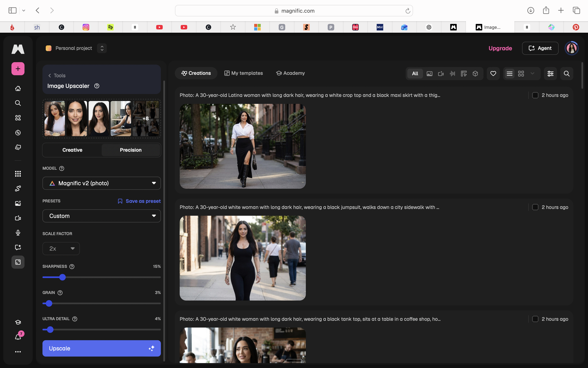Image resolution: width=588 pixels, height=368 pixels.
Task: Open the microphone audio tool in the sidebar
Action: click(18, 233)
